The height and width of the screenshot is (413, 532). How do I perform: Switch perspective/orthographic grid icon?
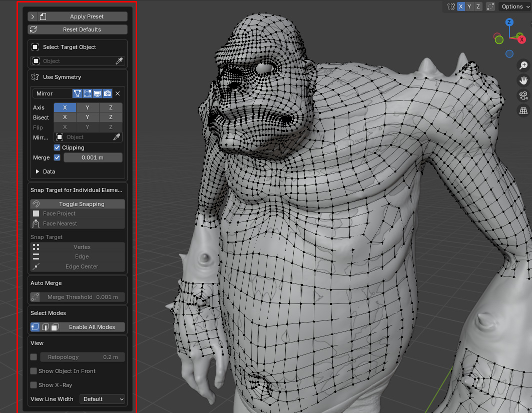[523, 110]
